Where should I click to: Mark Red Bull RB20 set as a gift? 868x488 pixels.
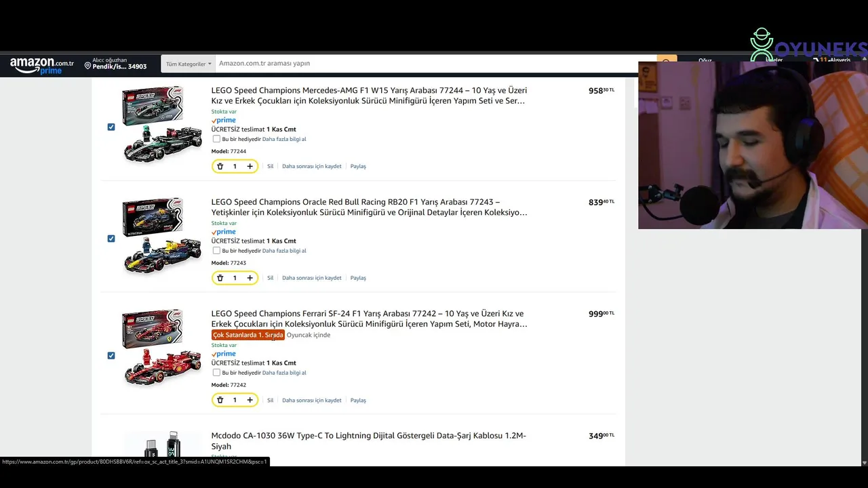(216, 251)
